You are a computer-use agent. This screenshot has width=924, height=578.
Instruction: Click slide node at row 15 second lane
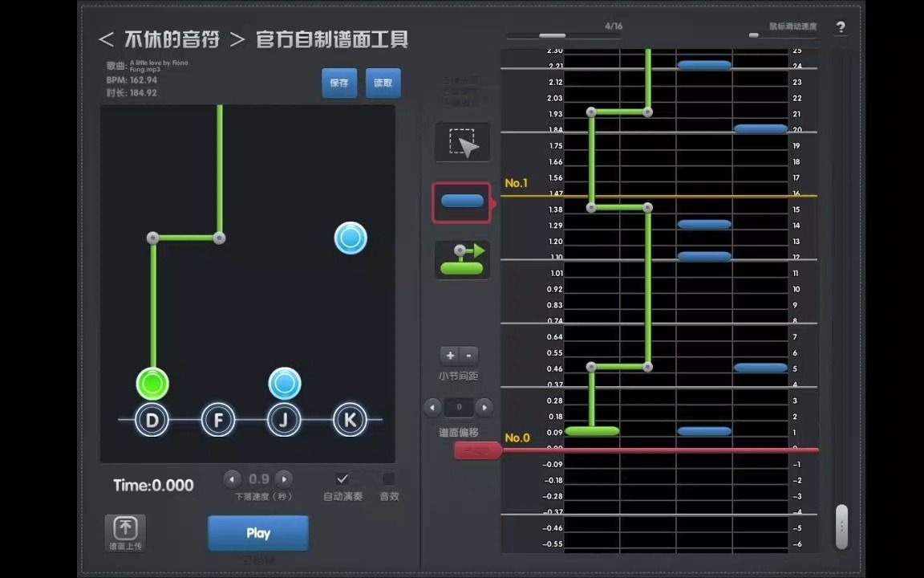click(x=647, y=208)
